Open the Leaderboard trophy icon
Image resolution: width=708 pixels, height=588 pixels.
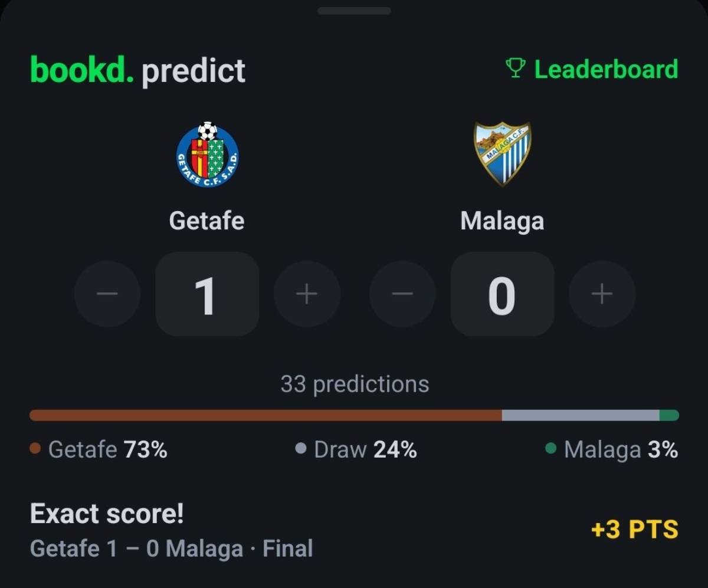(515, 69)
